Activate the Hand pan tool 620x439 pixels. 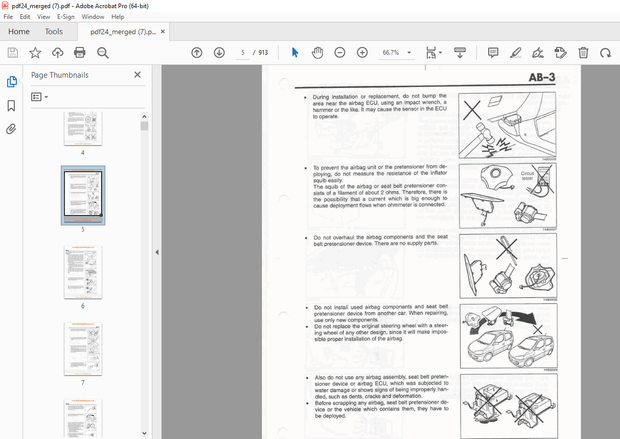click(317, 52)
